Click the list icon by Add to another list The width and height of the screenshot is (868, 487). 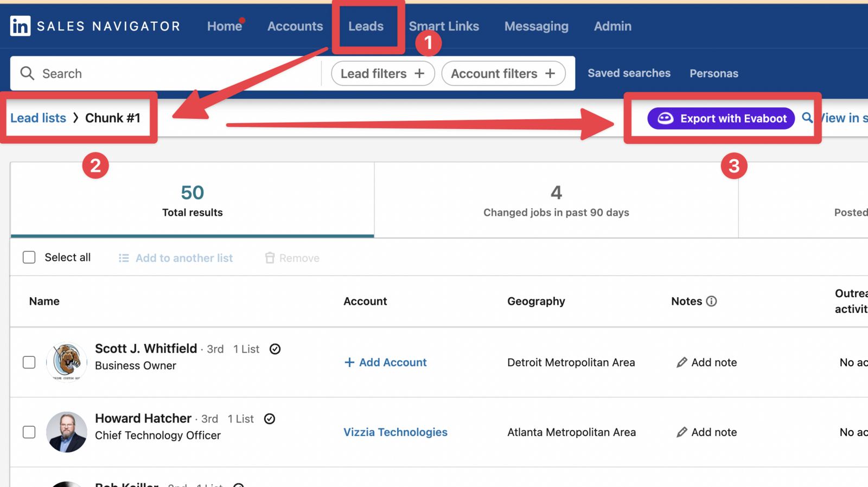(x=124, y=258)
